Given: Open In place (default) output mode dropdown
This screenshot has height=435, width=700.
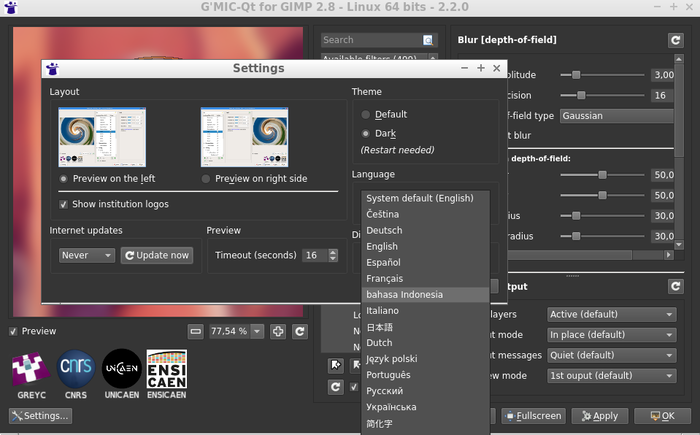Looking at the screenshot, I should point(612,335).
